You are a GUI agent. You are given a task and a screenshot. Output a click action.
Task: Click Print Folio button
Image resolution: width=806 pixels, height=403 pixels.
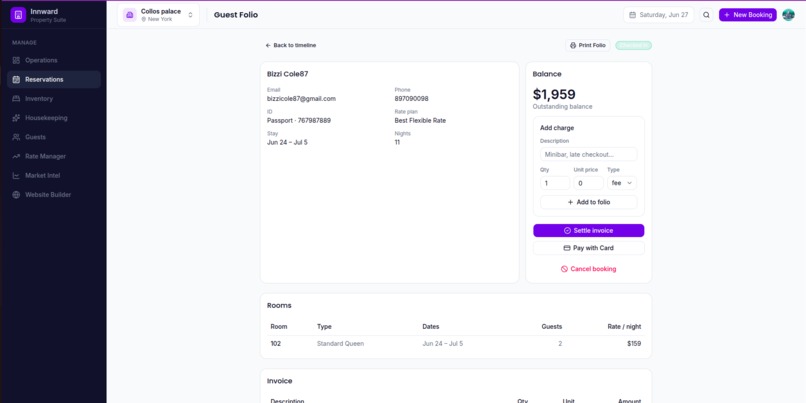tap(588, 45)
